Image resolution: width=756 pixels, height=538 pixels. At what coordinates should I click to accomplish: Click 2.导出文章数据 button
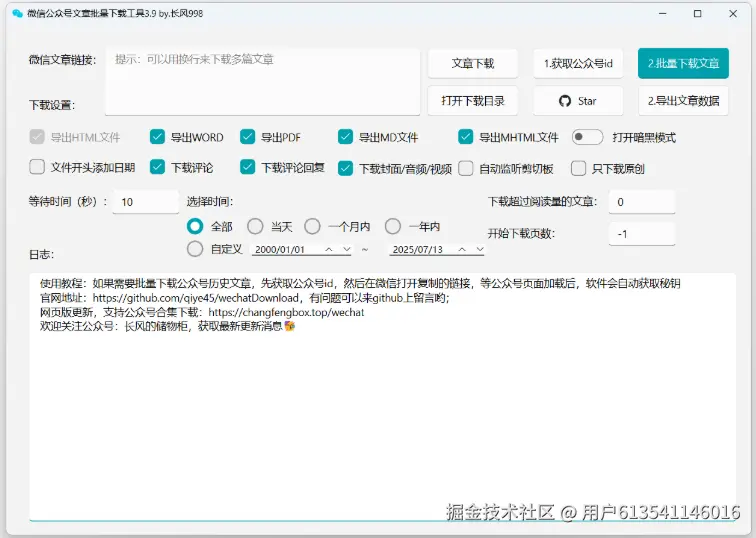[x=683, y=101]
